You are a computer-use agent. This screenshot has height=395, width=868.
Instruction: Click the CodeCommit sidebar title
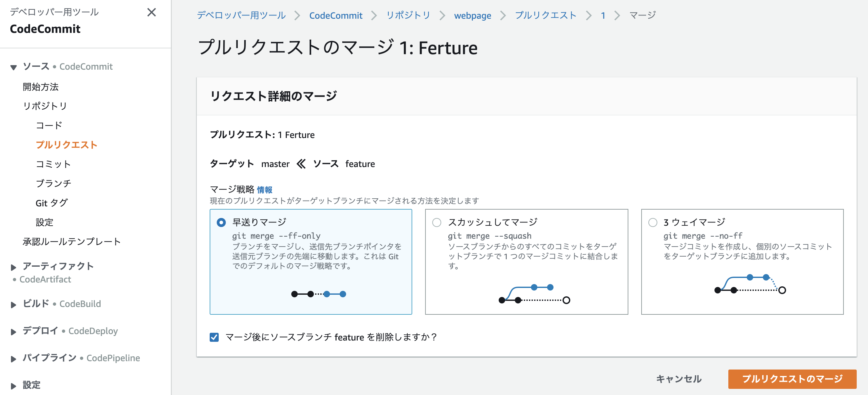45,29
